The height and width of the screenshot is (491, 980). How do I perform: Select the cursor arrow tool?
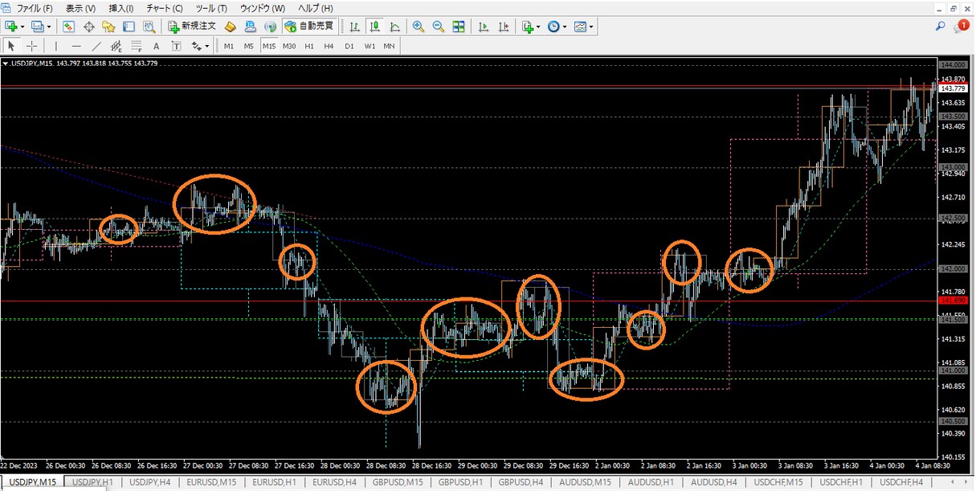pyautogui.click(x=12, y=46)
